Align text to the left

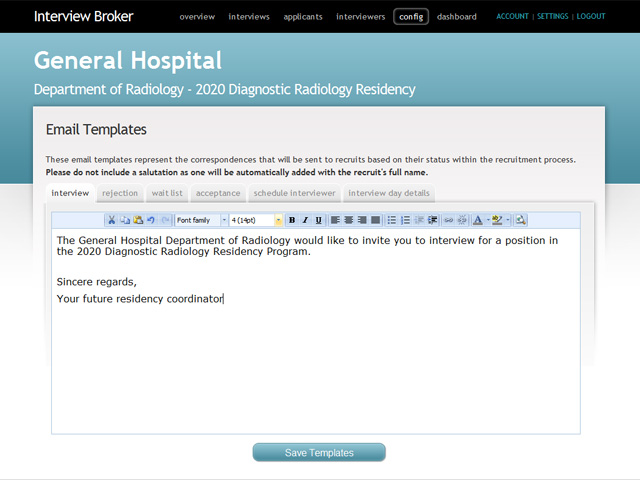pyautogui.click(x=336, y=220)
